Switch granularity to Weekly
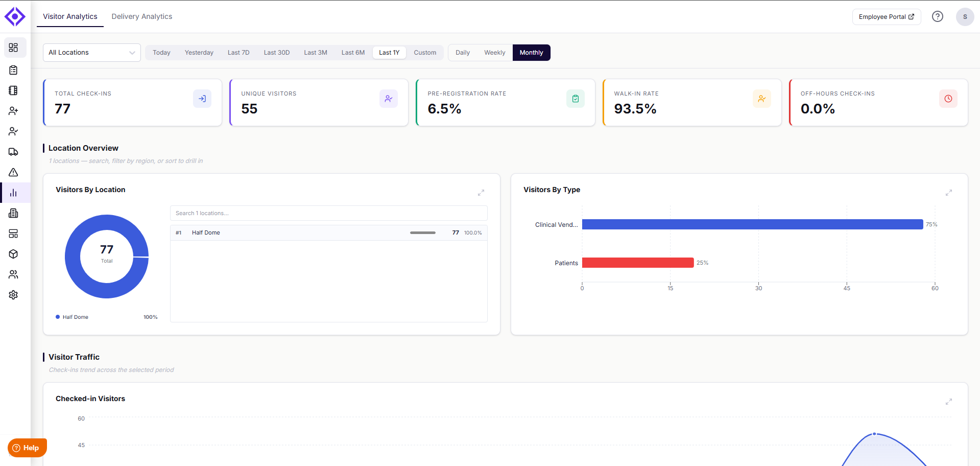 494,53
